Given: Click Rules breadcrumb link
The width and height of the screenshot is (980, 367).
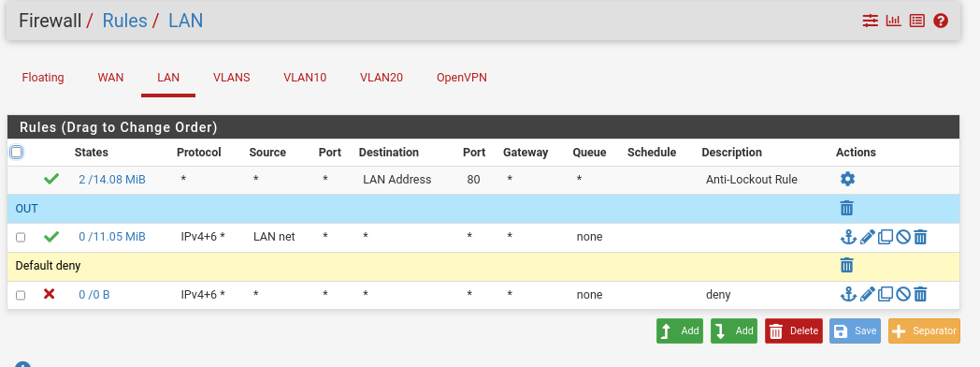Looking at the screenshot, I should pyautogui.click(x=124, y=21).
